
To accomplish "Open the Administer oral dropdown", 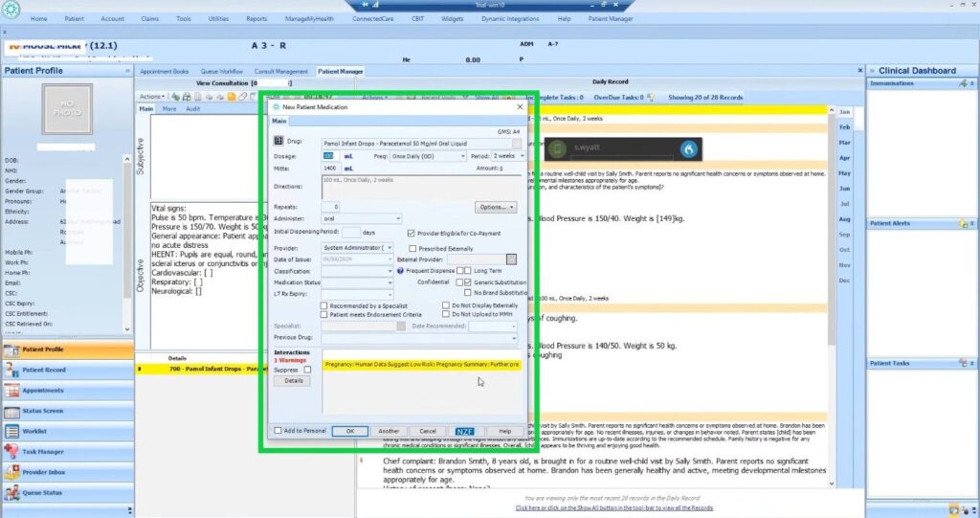I will pyautogui.click(x=398, y=219).
